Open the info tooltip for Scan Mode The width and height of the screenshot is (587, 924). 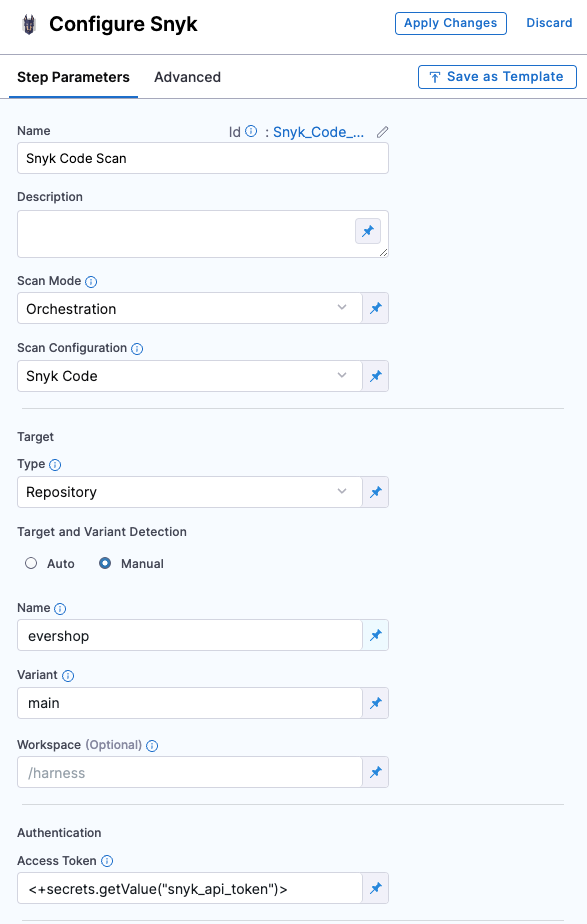click(91, 282)
